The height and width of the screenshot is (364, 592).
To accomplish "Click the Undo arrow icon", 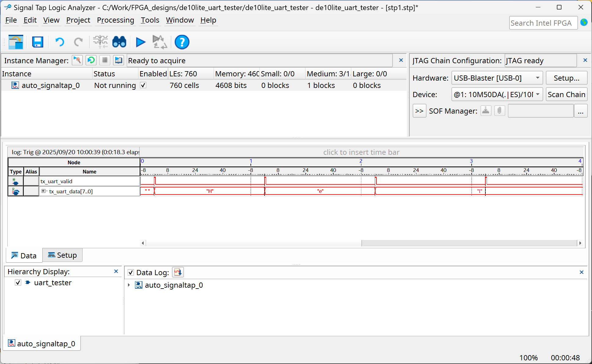I will [x=60, y=42].
